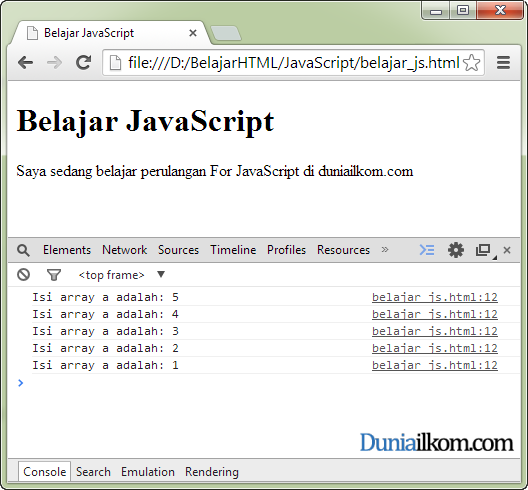Close DevTools panel with the X

[507, 250]
